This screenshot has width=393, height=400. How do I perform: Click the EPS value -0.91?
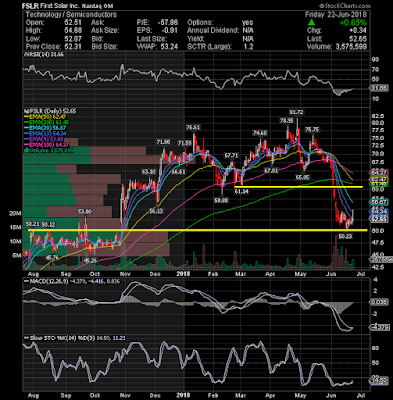tap(170, 31)
